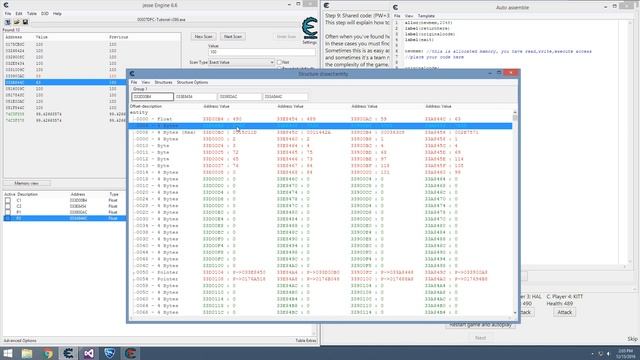640x360 pixels.
Task: Click down arrow of Structure dissect scrollbar
Action: 515,313
